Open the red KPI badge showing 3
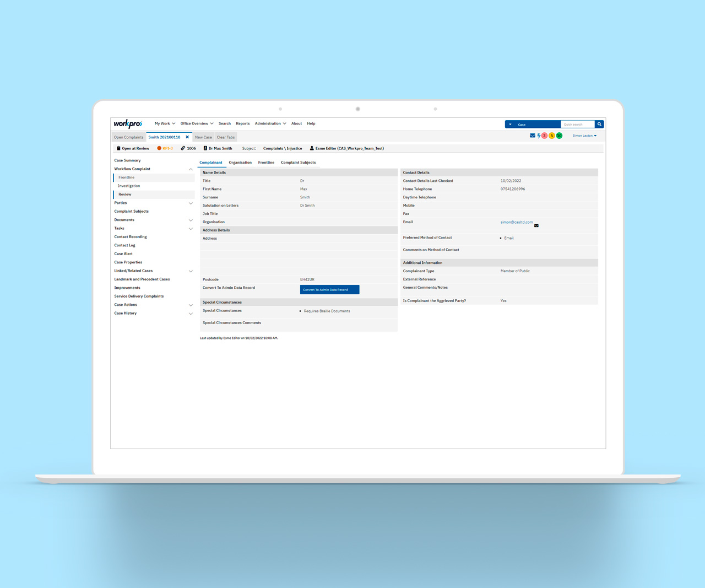This screenshot has height=588, width=705. tap(544, 135)
